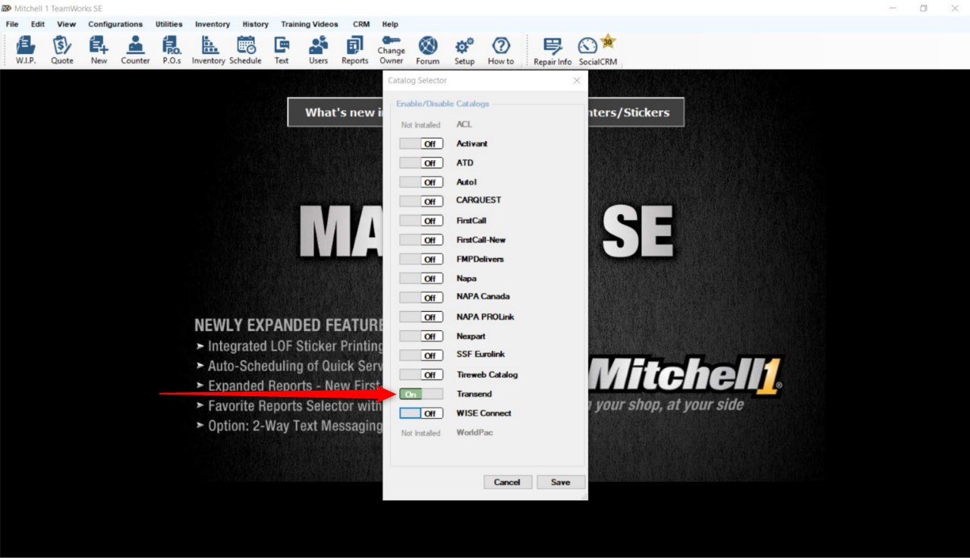Switch on the Tireweb Catalog
Image resolution: width=970 pixels, height=560 pixels.
click(421, 375)
